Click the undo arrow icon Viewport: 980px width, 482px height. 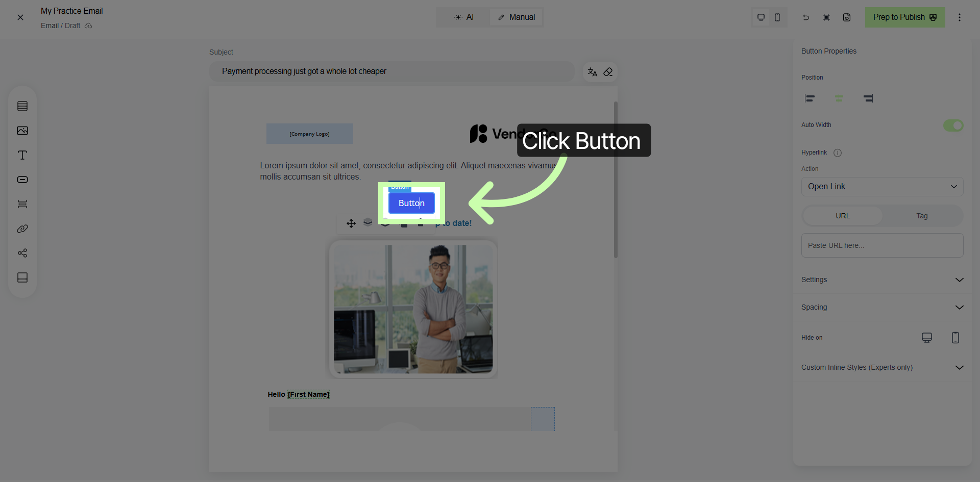tap(806, 17)
